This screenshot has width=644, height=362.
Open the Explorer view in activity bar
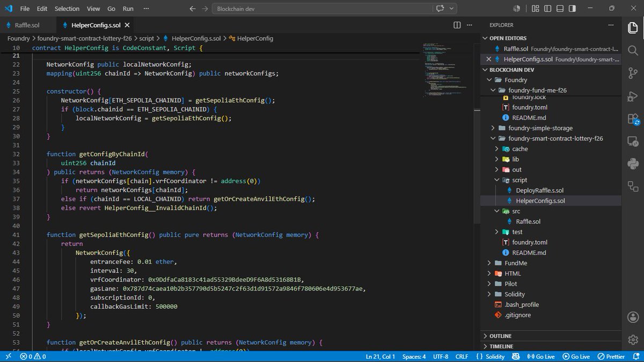(633, 27)
